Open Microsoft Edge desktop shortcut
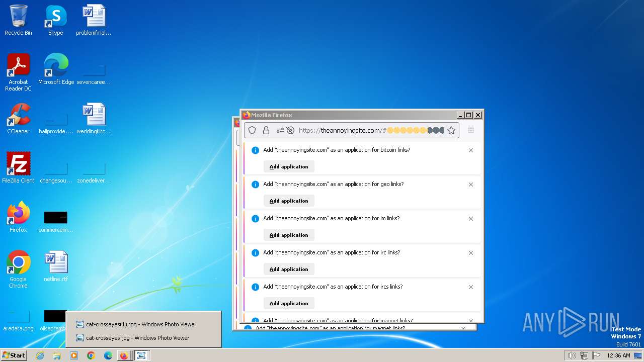 coord(56,69)
